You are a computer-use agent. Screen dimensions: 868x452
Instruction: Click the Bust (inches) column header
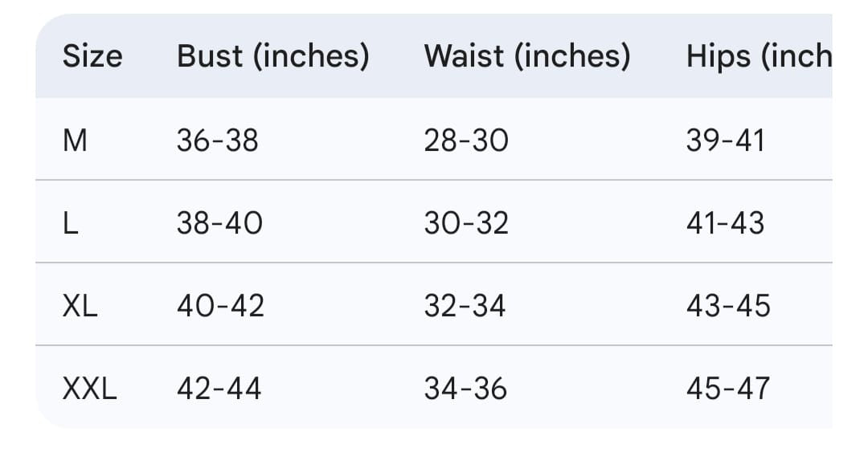272,56
